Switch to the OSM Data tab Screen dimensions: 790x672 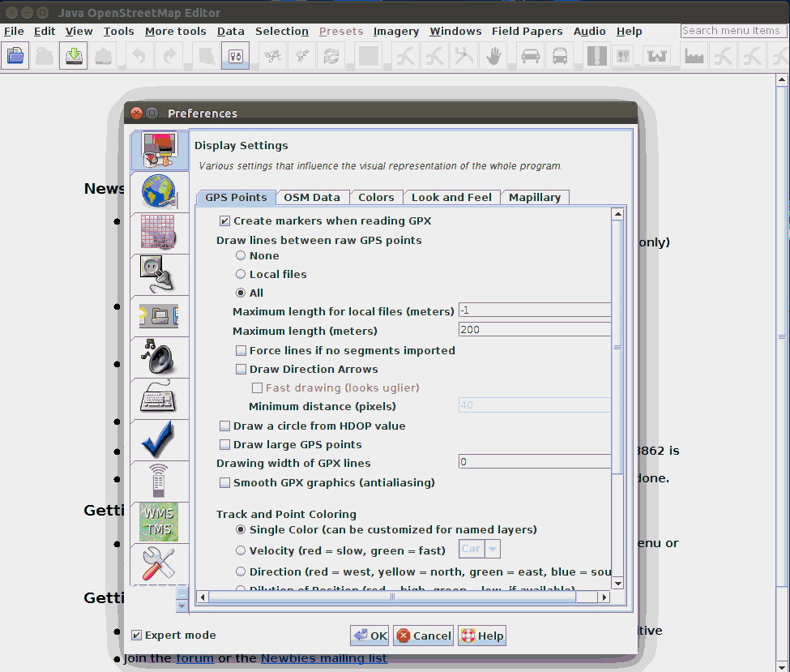click(312, 197)
